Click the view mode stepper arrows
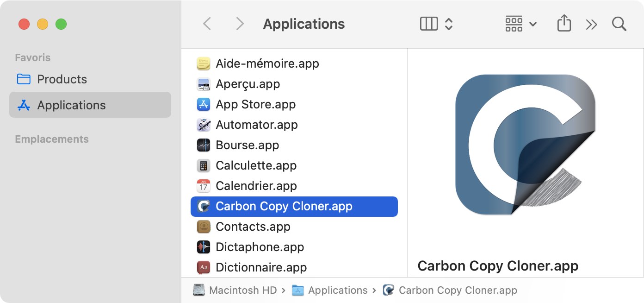The width and height of the screenshot is (644, 303). (448, 24)
